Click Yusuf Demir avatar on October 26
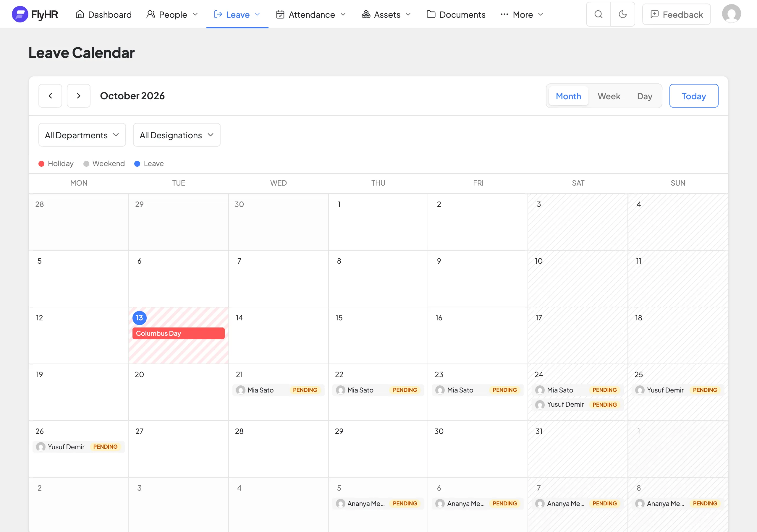 pyautogui.click(x=41, y=447)
